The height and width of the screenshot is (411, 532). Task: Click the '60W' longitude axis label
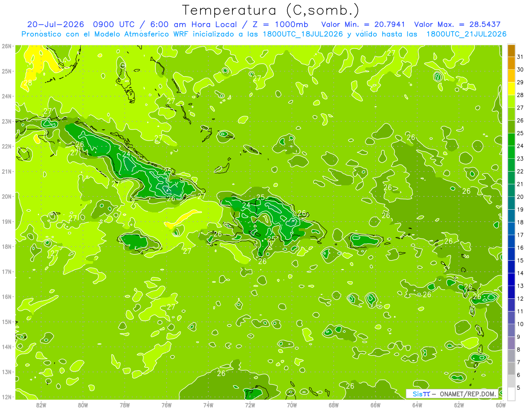pos(501,405)
